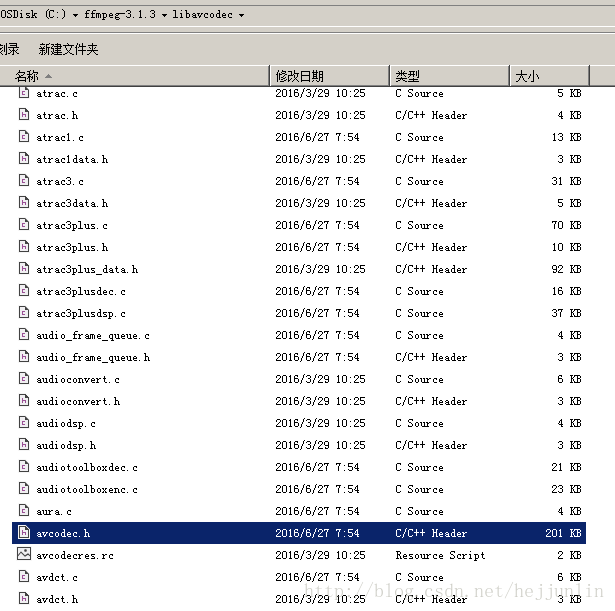Click the audio_frame_queue.c file icon

point(24,334)
